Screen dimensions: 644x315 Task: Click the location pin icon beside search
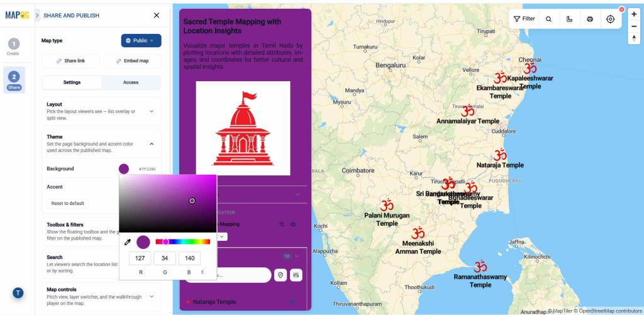click(280, 275)
